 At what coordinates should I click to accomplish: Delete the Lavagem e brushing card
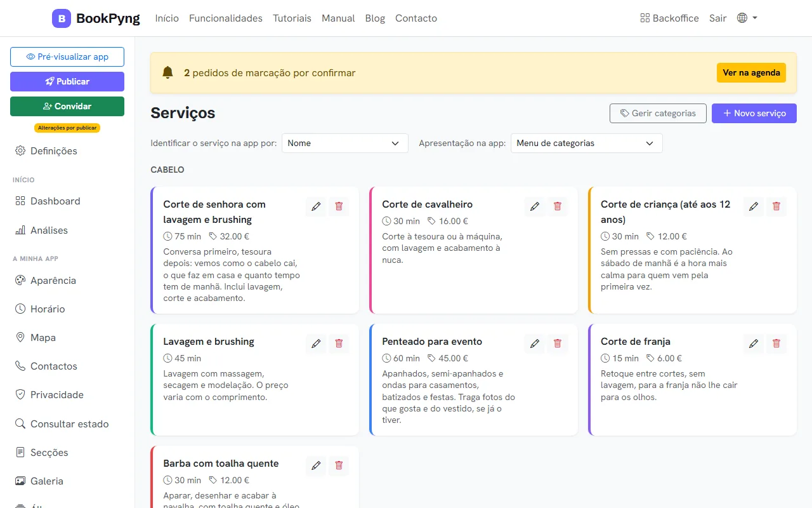(x=339, y=344)
